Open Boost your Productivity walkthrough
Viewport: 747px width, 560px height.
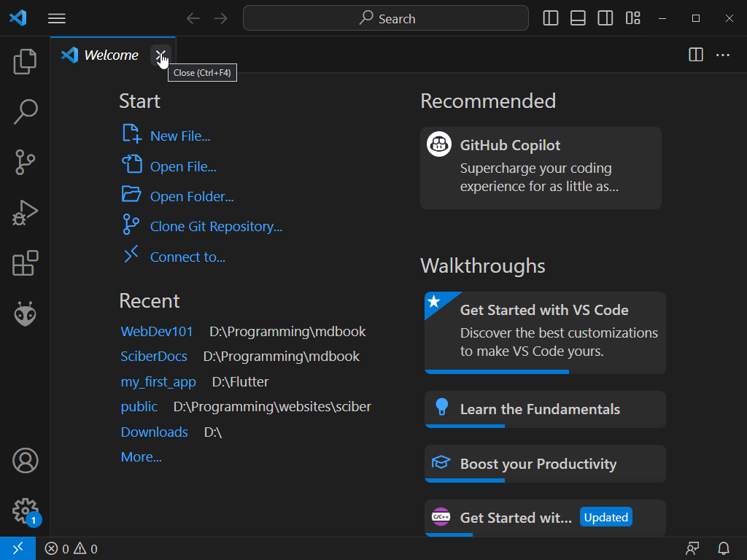point(545,464)
